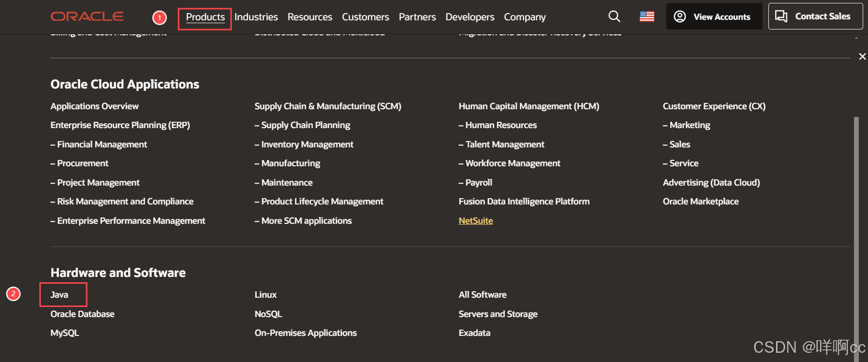The height and width of the screenshot is (362, 868).
Task: Open the search magnifier icon
Action: point(614,16)
